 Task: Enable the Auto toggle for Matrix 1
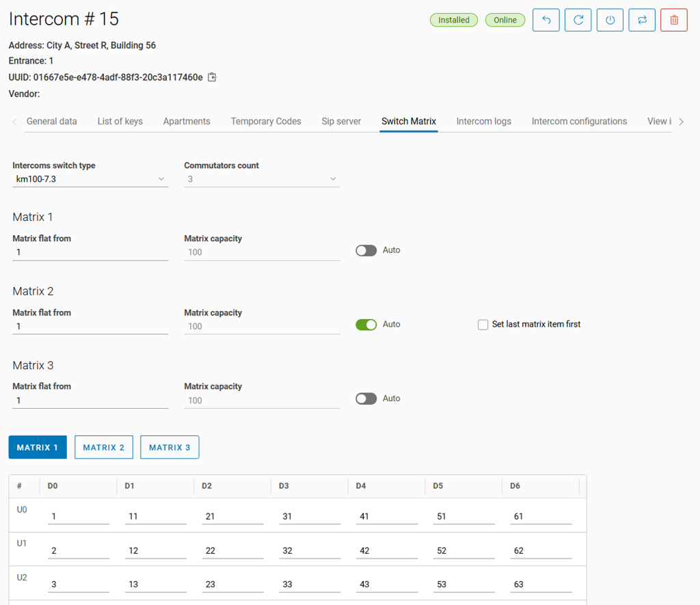[366, 251]
